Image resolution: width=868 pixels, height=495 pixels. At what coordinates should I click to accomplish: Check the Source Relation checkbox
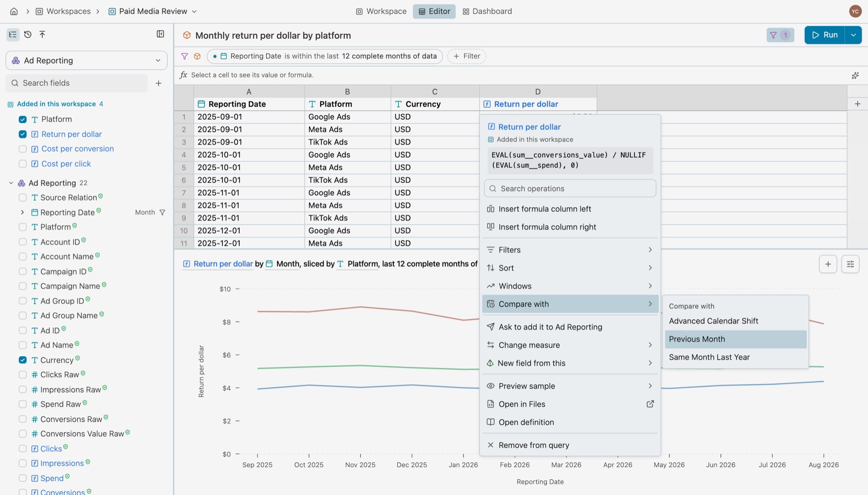coord(23,197)
